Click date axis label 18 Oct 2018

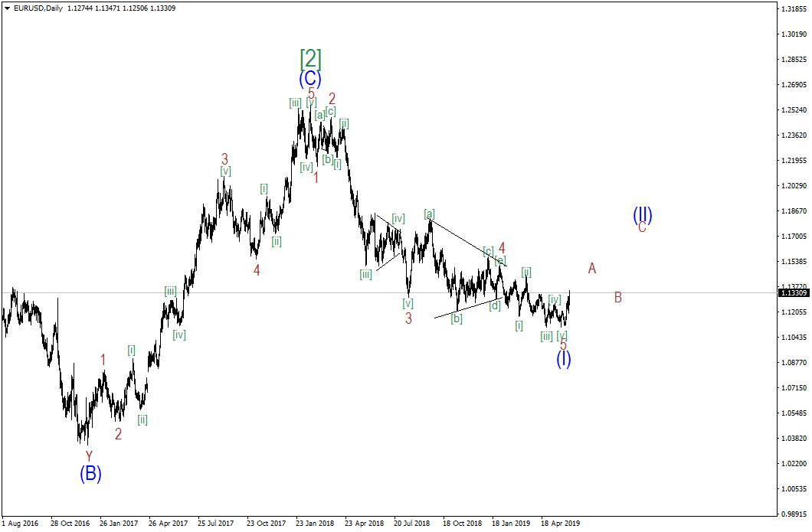[463, 524]
